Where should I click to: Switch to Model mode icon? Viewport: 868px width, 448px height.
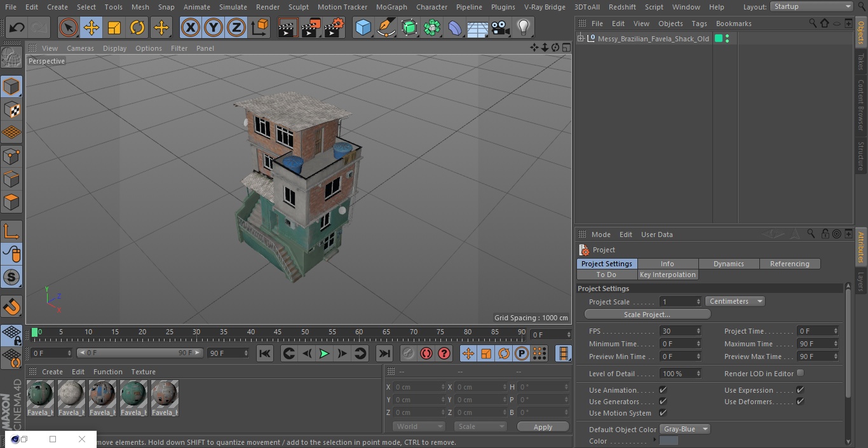pos(11,86)
